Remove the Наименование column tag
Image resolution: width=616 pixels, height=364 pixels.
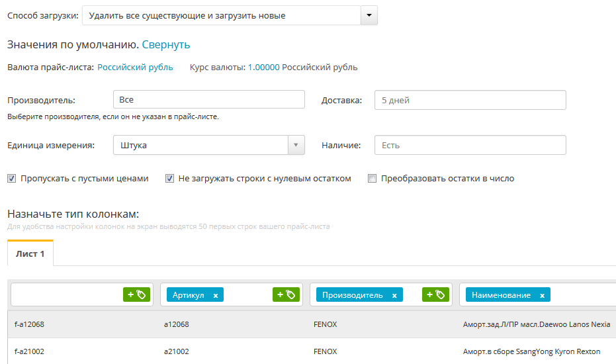(542, 296)
